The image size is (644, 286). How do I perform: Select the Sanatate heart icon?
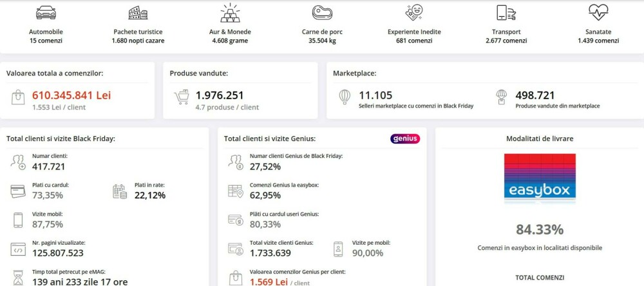[x=598, y=13]
